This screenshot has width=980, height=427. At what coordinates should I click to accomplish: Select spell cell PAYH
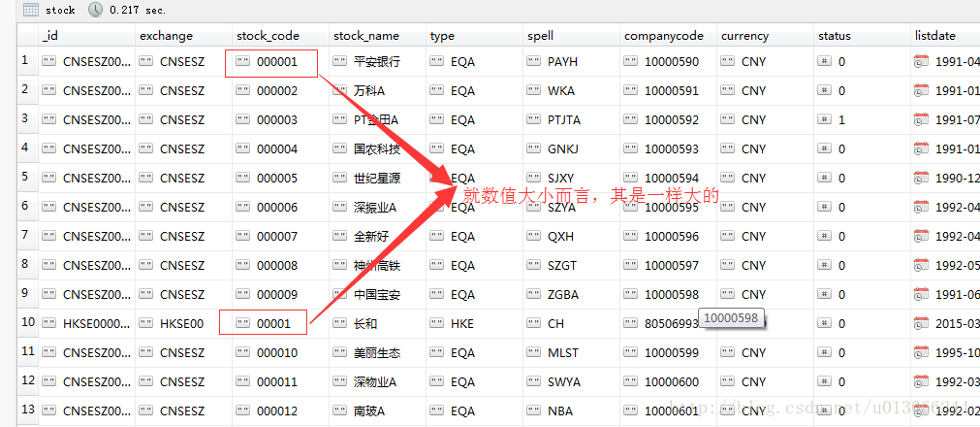coord(571,61)
